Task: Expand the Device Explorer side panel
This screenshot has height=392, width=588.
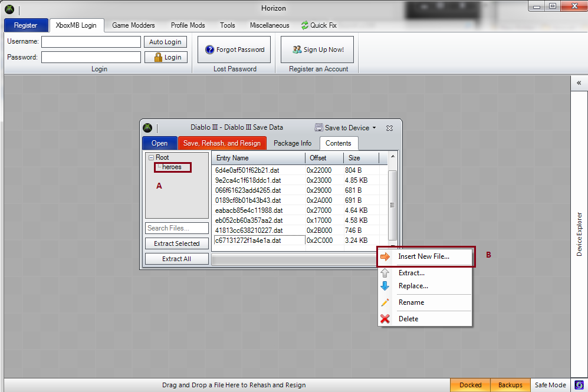Action: [x=579, y=83]
